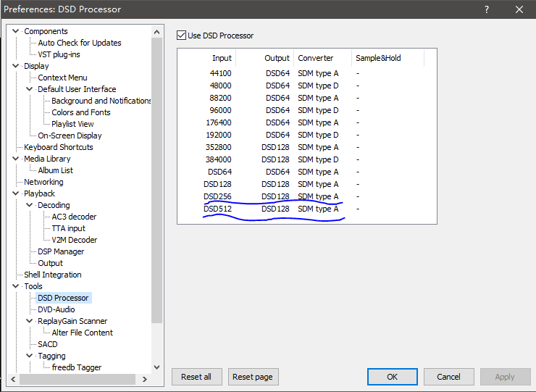Go to the Networking preferences page
The width and height of the screenshot is (536, 392).
click(43, 182)
